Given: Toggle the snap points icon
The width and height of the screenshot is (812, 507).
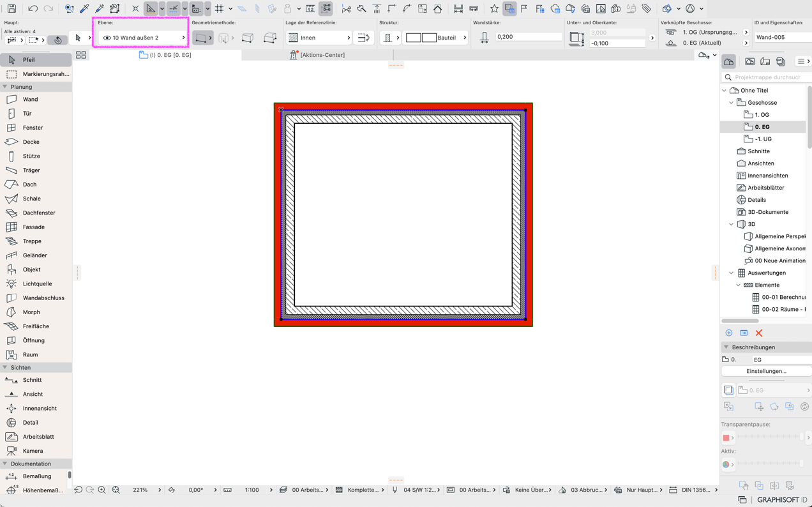Looking at the screenshot, I should [174, 9].
